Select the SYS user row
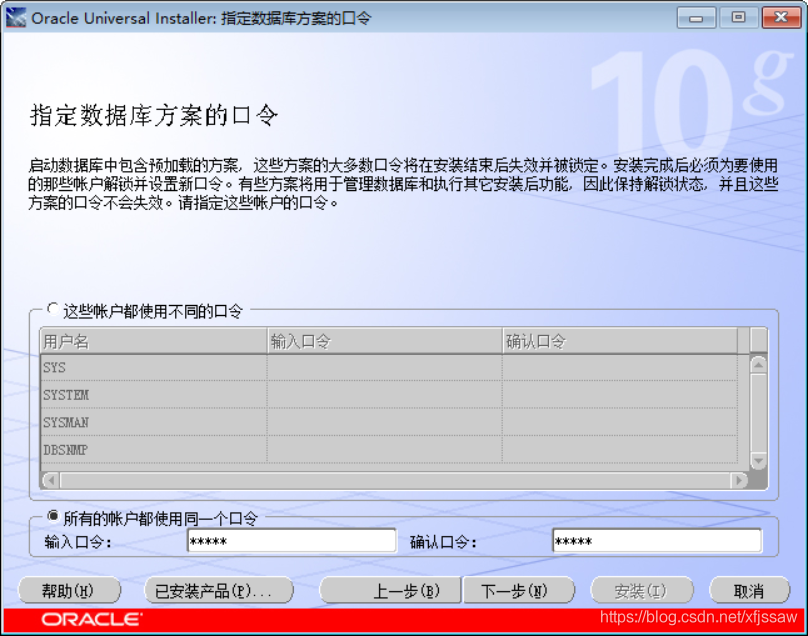The width and height of the screenshot is (808, 636). click(x=389, y=367)
